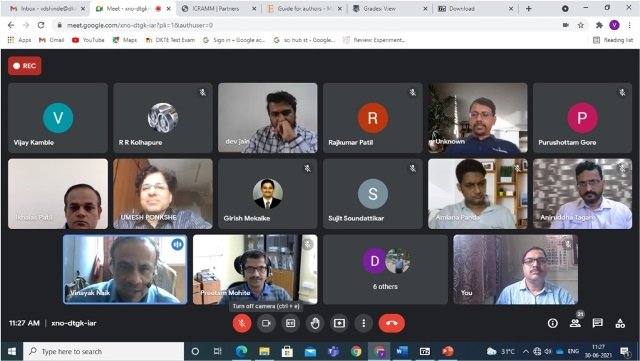This screenshot has width=640, height=361.
Task: Bookmark this page with star icon
Action: (x=581, y=25)
